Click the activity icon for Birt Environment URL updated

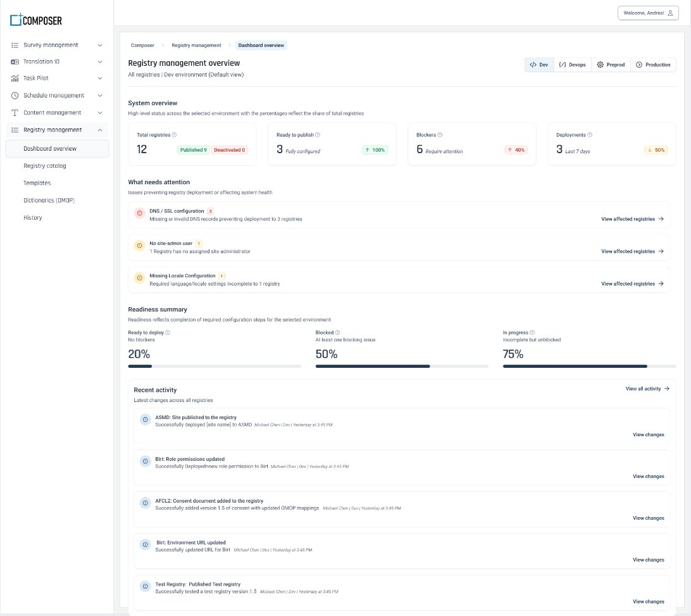pyautogui.click(x=145, y=545)
